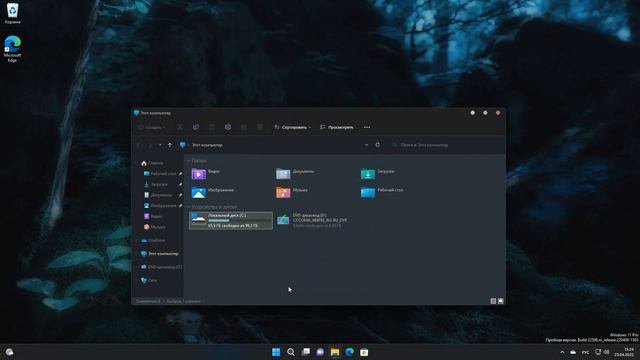The image size is (640, 360).
Task: Refresh the Этот компьютер view
Action: point(378,145)
